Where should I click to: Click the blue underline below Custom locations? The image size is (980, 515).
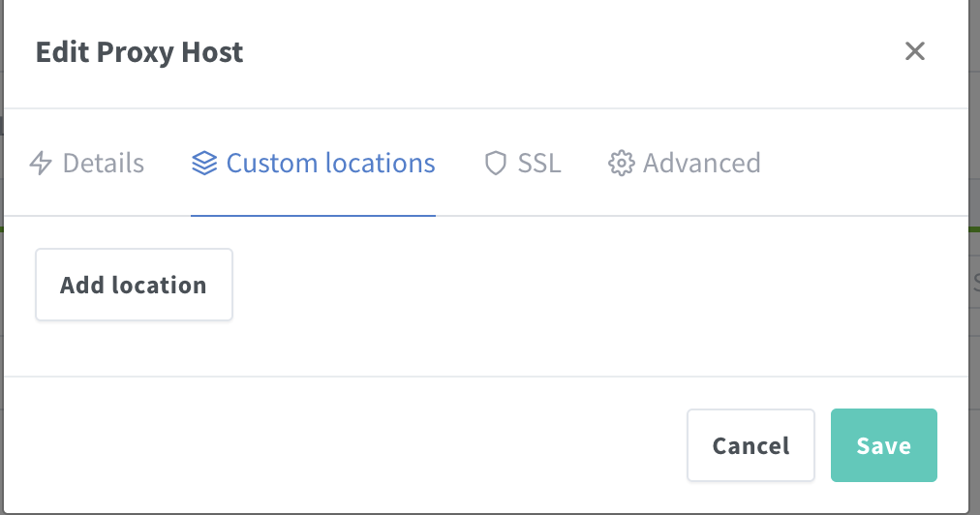coord(313,215)
